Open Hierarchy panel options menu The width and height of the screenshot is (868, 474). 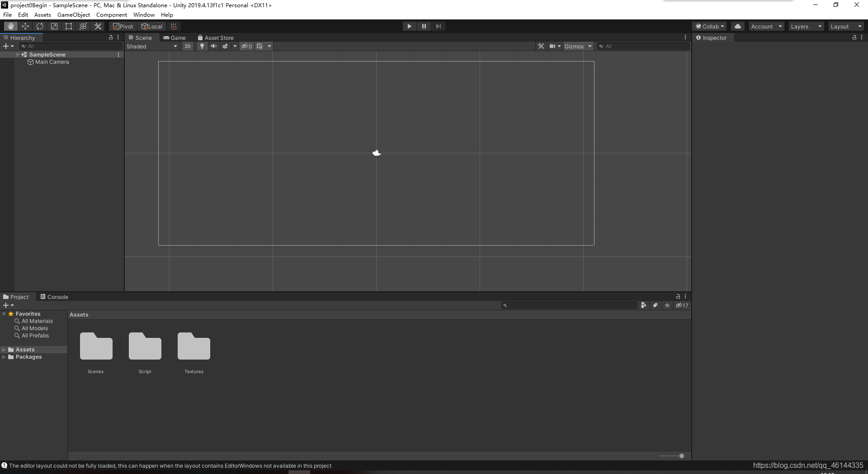[x=118, y=38]
